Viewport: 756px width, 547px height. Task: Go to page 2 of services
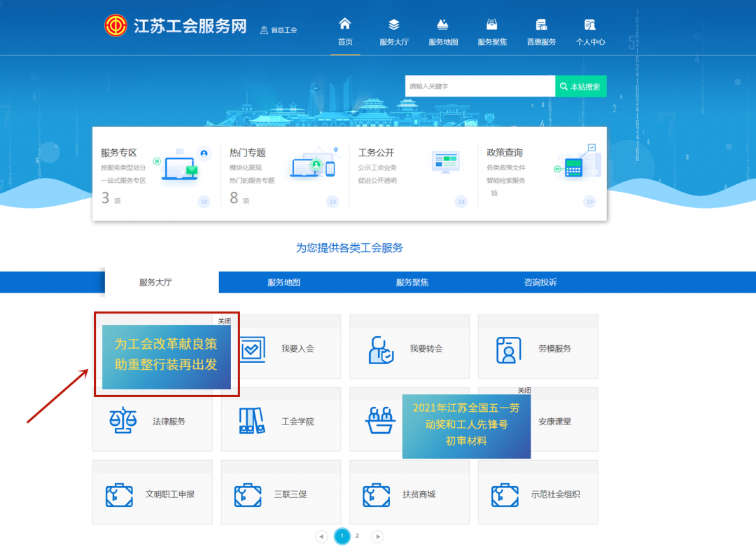[357, 536]
